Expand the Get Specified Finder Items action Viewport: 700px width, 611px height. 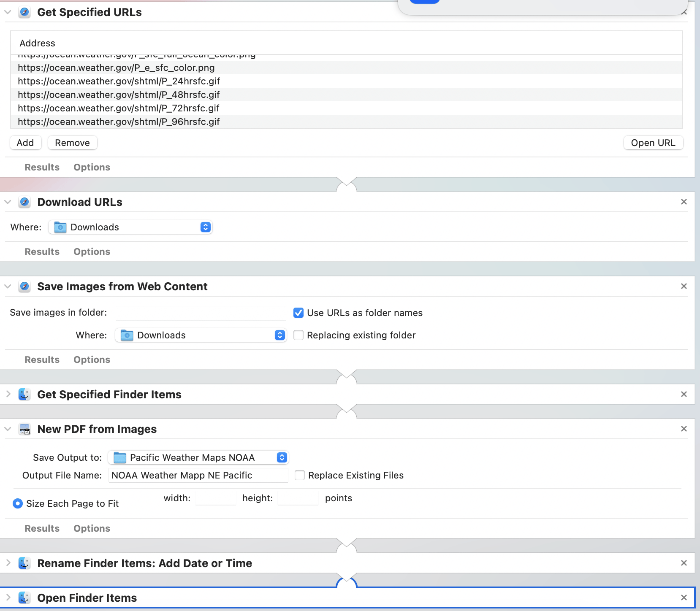coord(8,395)
